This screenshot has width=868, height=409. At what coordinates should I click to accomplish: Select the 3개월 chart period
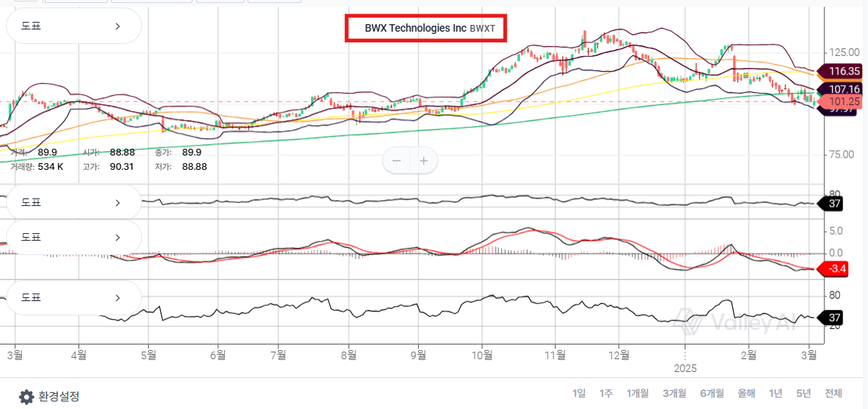674,393
